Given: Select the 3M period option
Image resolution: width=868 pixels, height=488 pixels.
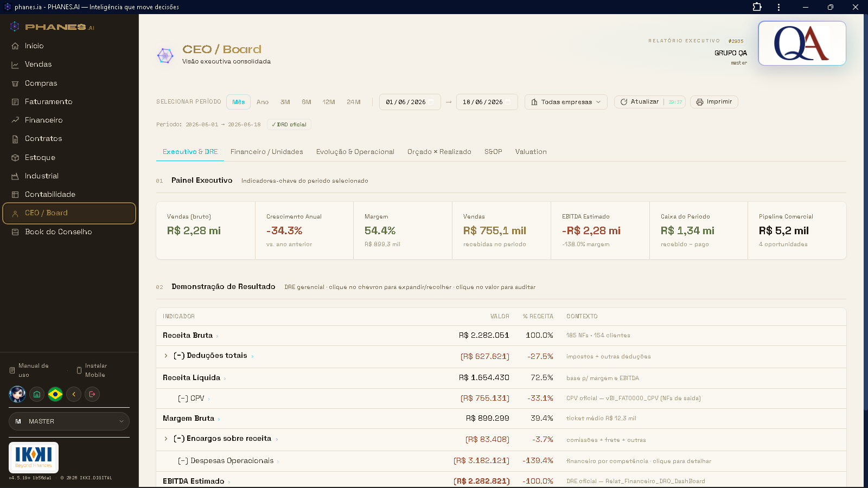Looking at the screenshot, I should [x=285, y=102].
